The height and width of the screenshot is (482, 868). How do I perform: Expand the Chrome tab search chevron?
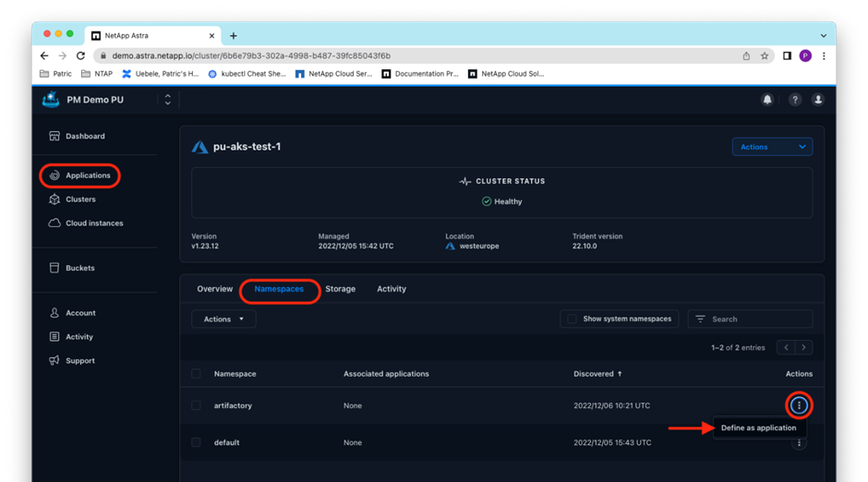pyautogui.click(x=824, y=35)
